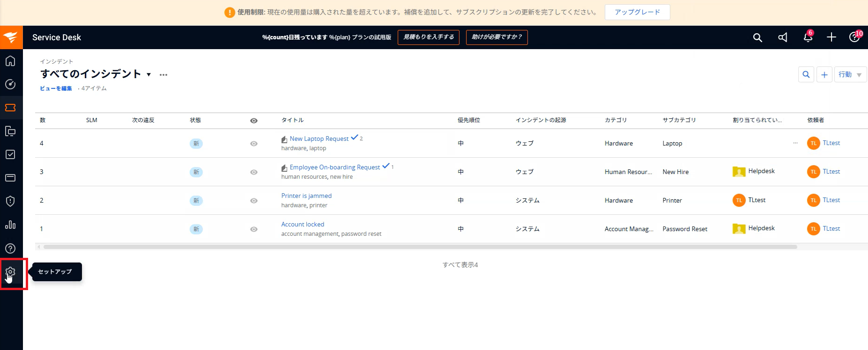The width and height of the screenshot is (868, 350).
Task: Open the Tasks checkmark sidebar icon
Action: tap(10, 154)
